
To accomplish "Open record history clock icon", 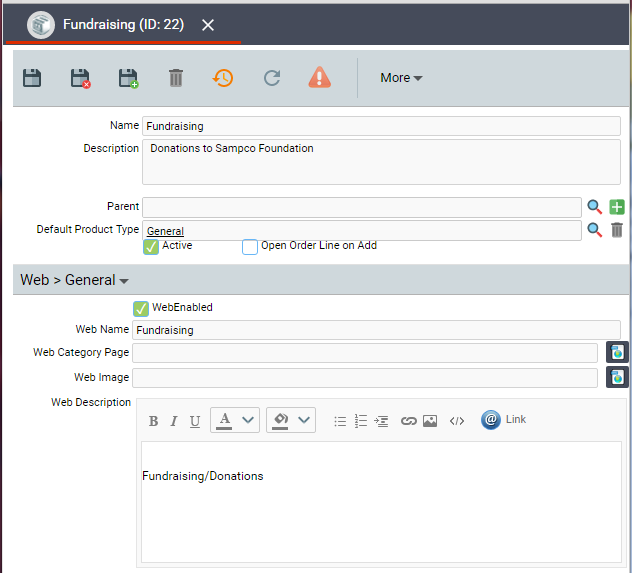I will 223,78.
